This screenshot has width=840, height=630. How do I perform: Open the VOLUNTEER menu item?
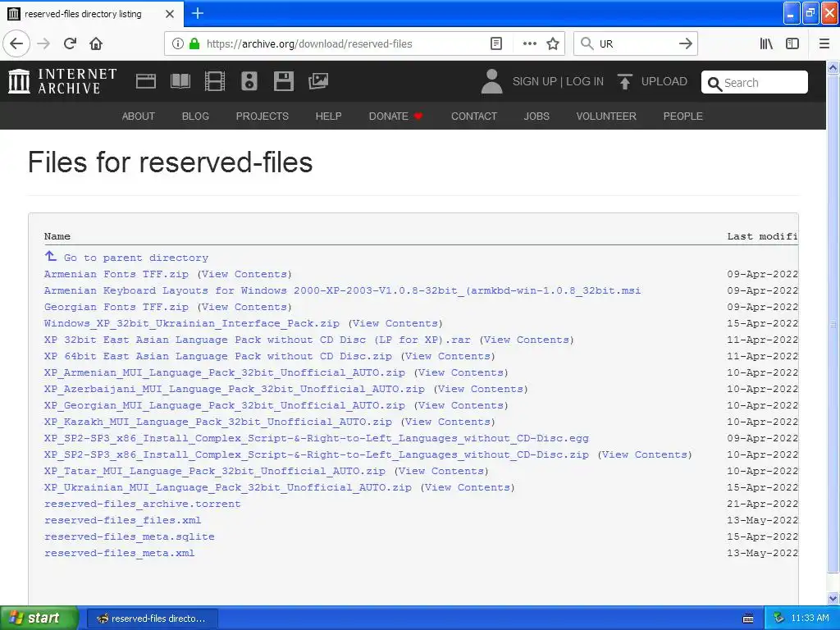click(606, 116)
